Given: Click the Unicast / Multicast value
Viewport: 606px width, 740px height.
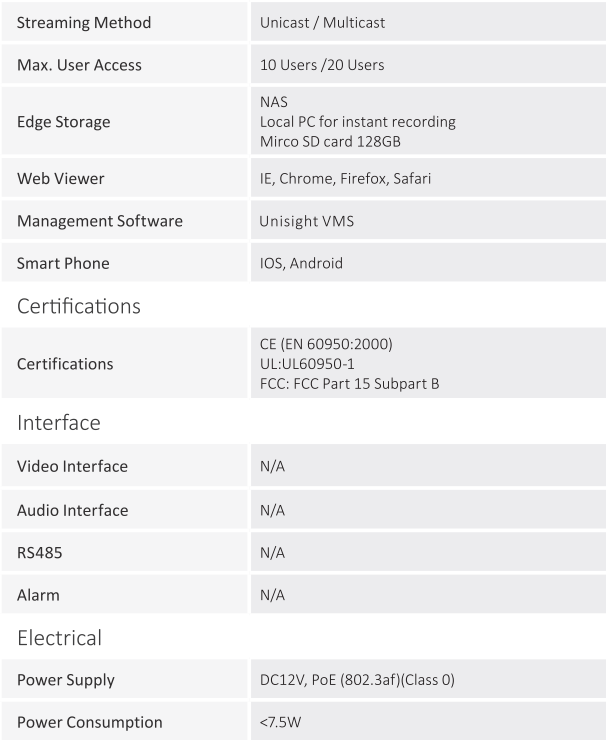Looking at the screenshot, I should 322,22.
